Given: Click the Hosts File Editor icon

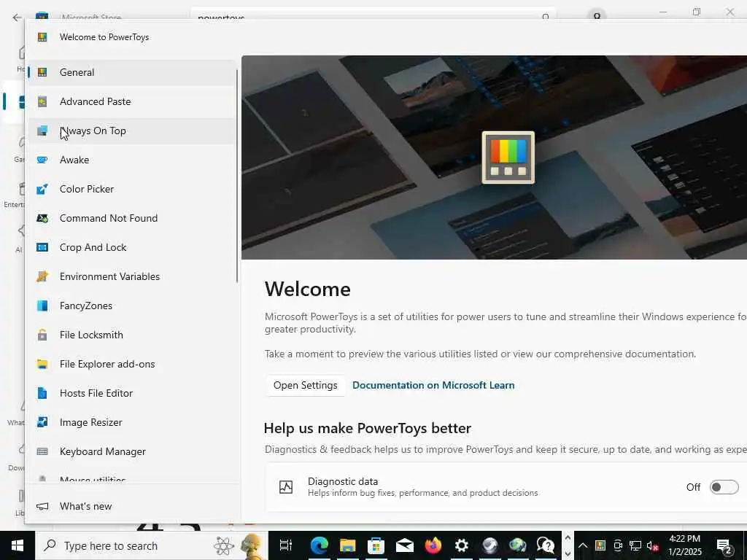Looking at the screenshot, I should (x=42, y=393).
